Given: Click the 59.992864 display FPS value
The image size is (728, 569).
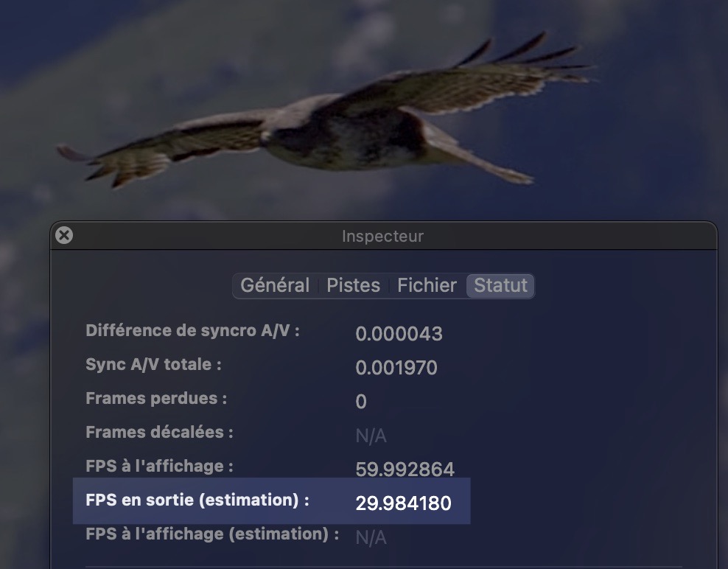Looking at the screenshot, I should (x=405, y=469).
